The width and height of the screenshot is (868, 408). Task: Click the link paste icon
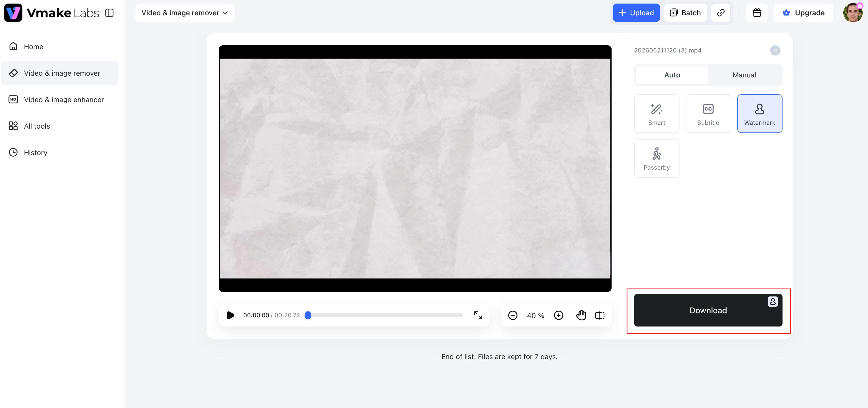pos(721,13)
